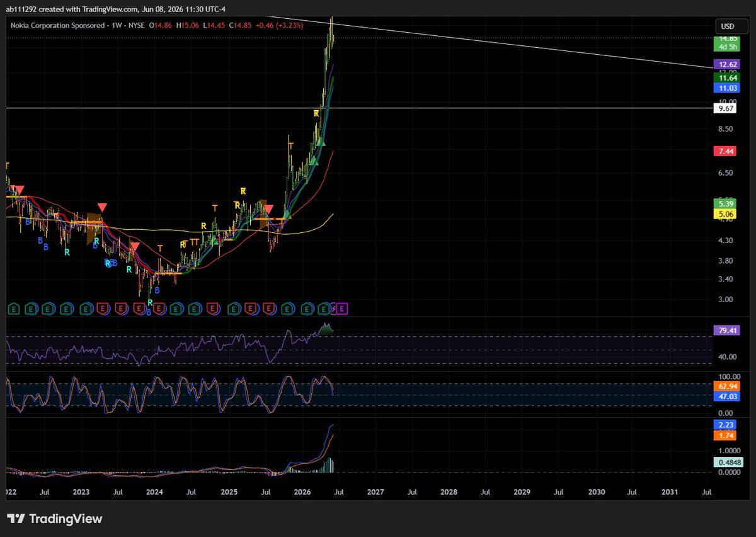756x537 pixels.
Task: Click the 2031 label on time axis
Action: tap(670, 492)
